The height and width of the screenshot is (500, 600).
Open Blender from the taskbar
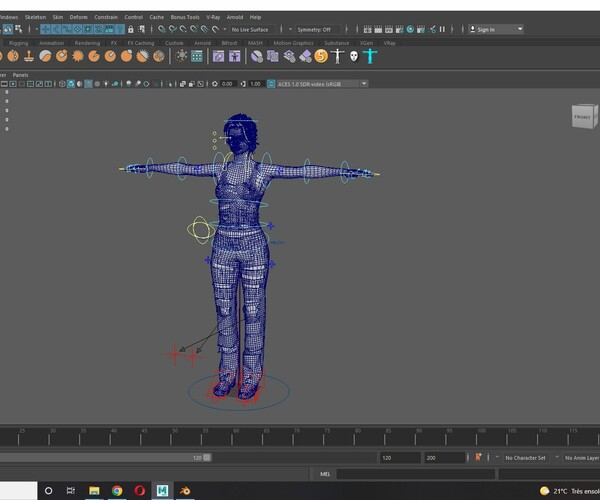click(x=185, y=490)
